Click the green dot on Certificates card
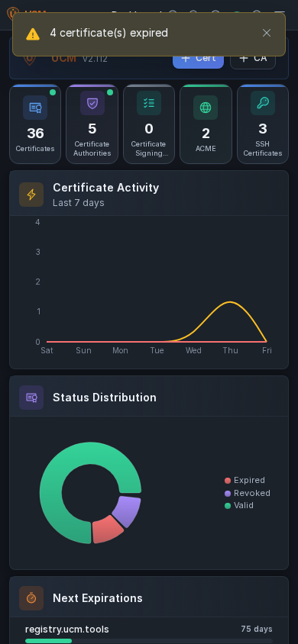The image size is (298, 644). coord(53,92)
